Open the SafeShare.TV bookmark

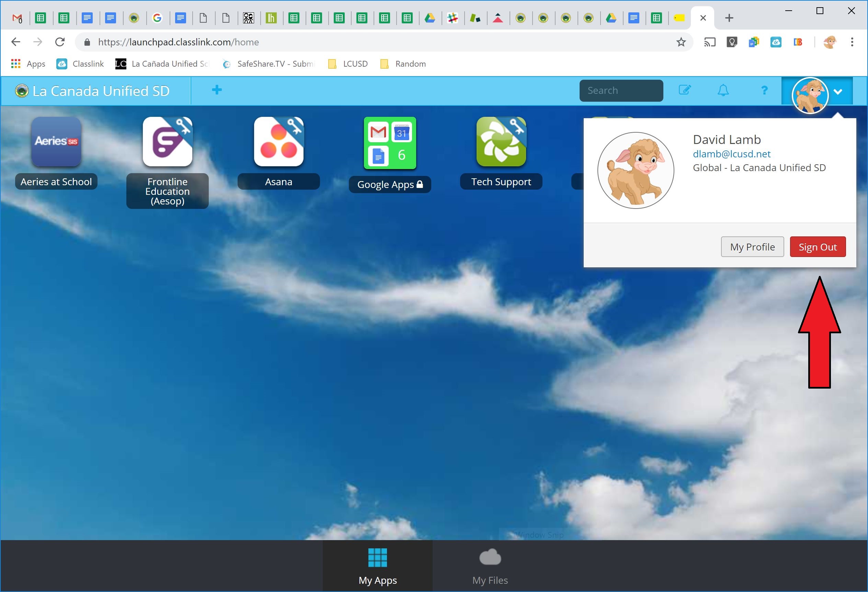269,64
